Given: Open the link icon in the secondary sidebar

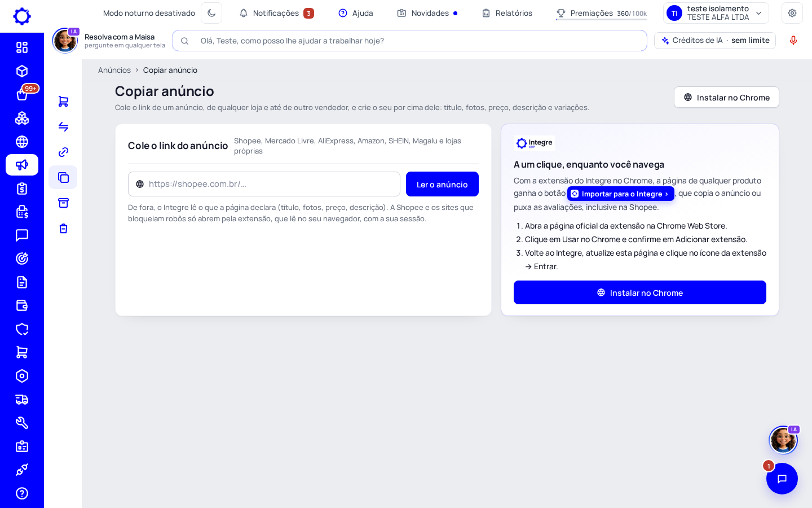Looking at the screenshot, I should point(63,152).
